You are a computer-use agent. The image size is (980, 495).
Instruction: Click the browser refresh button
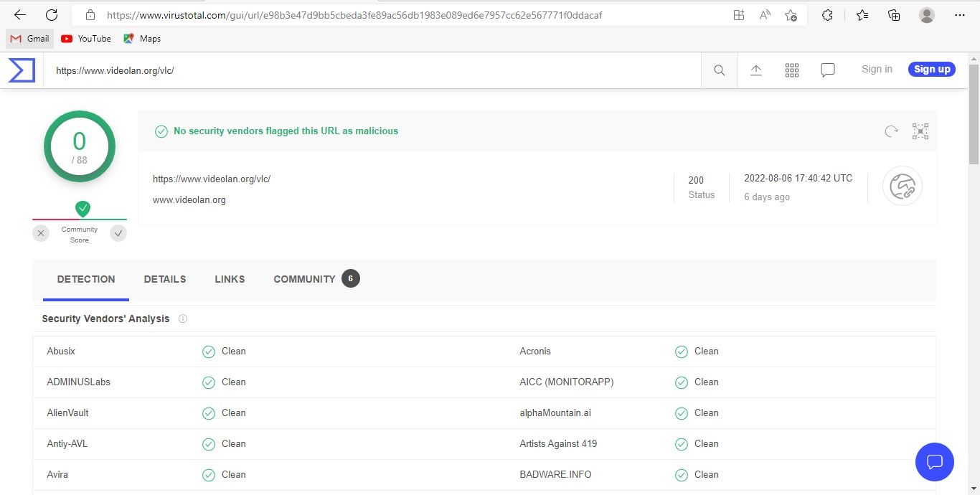(x=52, y=15)
